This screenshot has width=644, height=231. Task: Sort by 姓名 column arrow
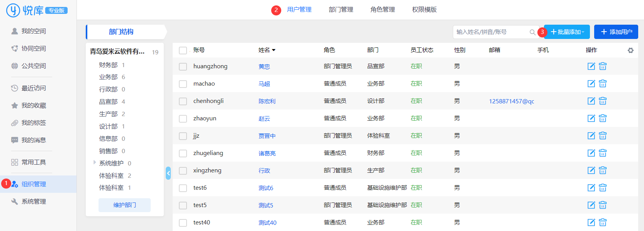coord(274,51)
